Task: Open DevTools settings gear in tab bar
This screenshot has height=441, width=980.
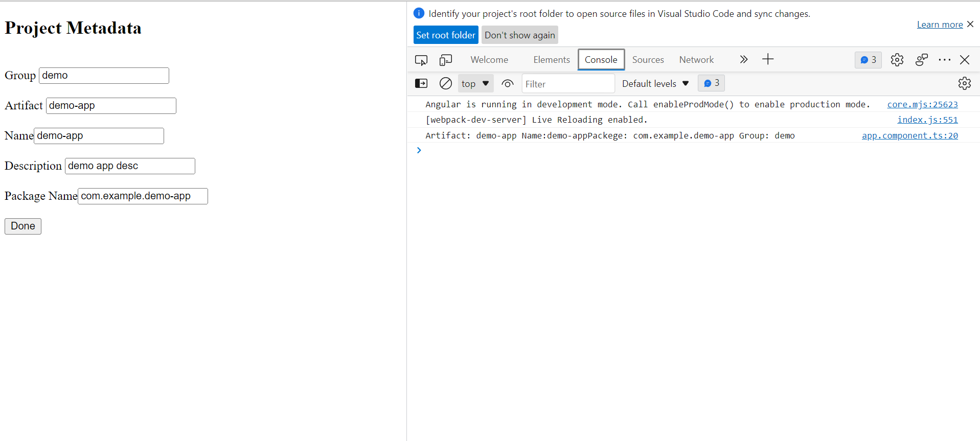Action: click(897, 60)
